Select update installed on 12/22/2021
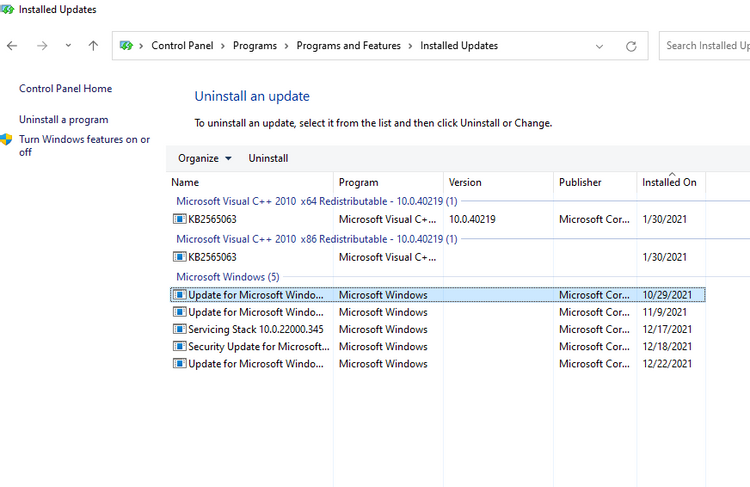Screen dimensions: 750x487 (x=438, y=364)
